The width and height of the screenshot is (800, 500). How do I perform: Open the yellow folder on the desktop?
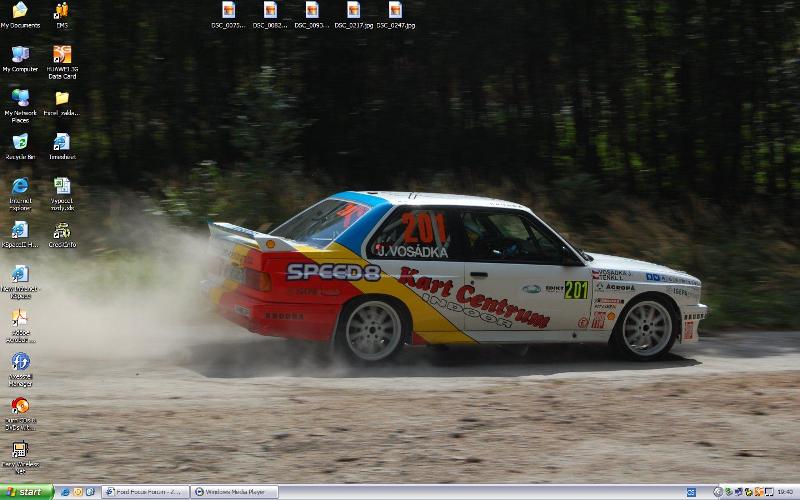62,99
